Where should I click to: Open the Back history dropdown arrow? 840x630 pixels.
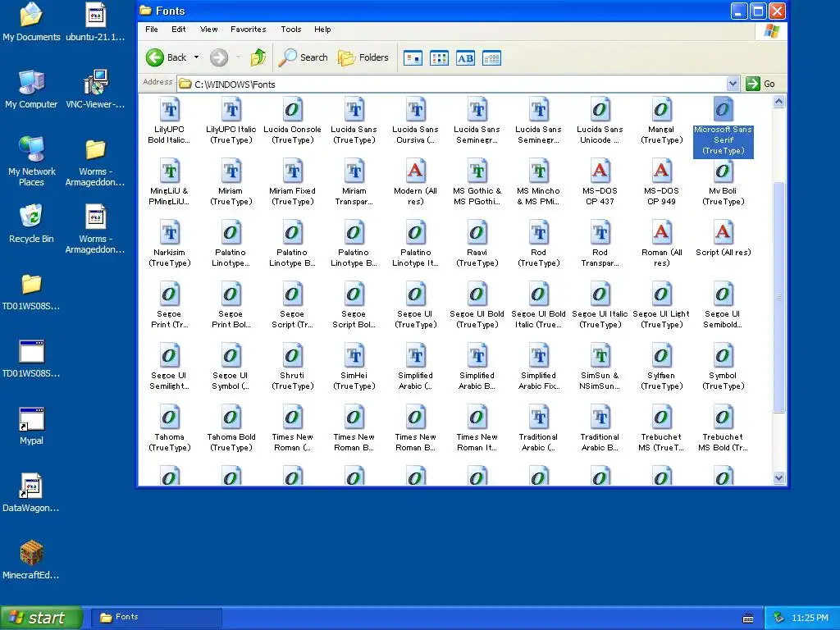(197, 57)
